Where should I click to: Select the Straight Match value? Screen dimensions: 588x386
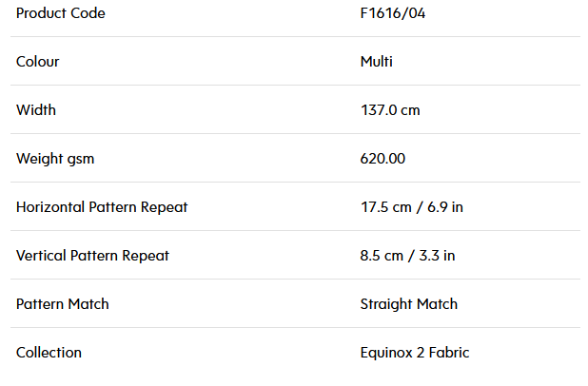pos(409,304)
